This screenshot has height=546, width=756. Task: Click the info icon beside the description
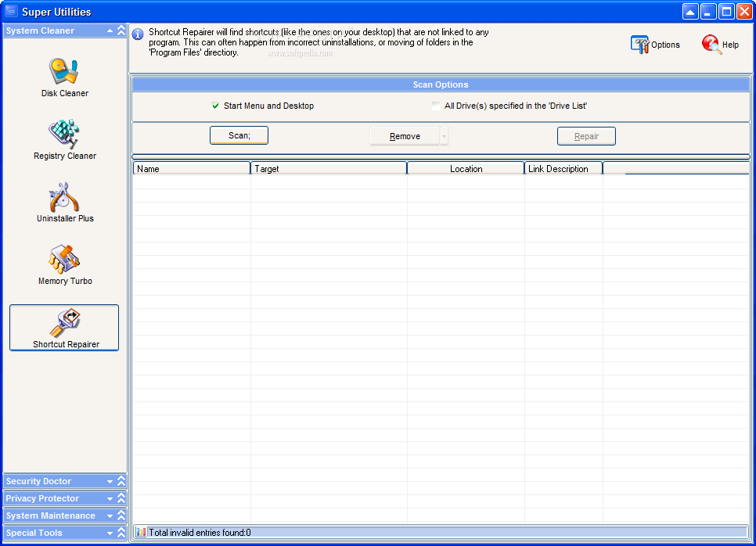[x=138, y=34]
